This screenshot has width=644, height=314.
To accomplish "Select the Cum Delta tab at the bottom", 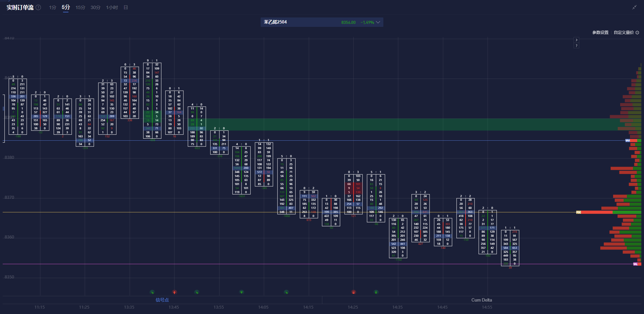I will [x=481, y=300].
